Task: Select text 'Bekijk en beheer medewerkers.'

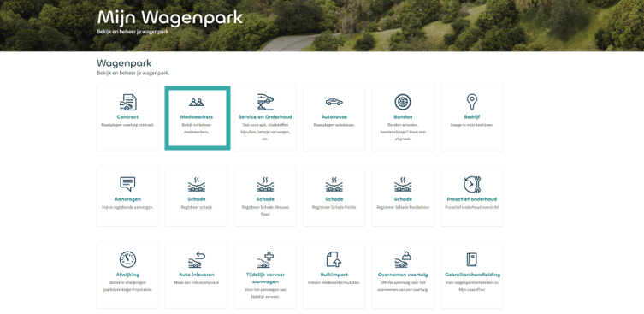Action: click(x=197, y=128)
